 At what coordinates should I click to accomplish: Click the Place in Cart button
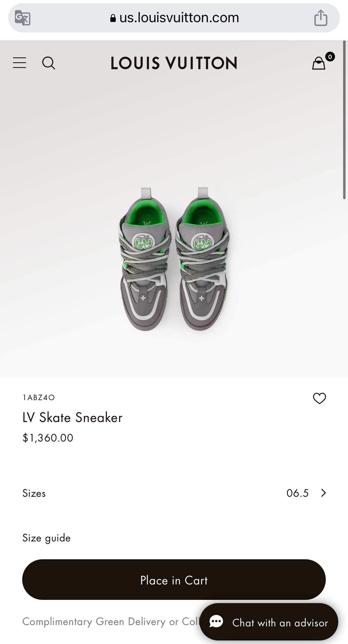pos(174,580)
